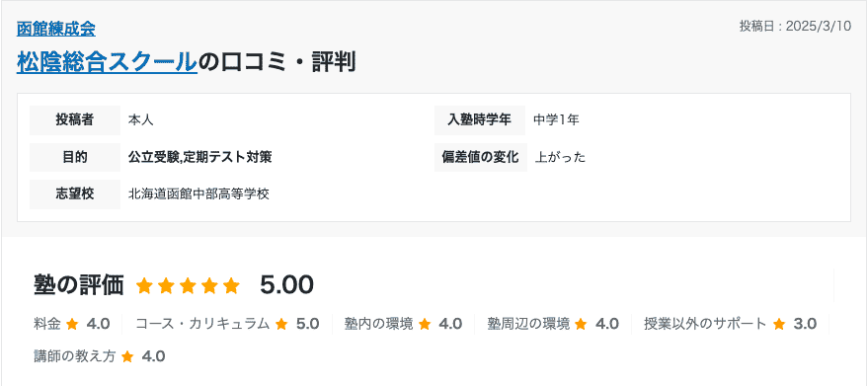The width and height of the screenshot is (868, 386).
Task: Click the first star of the overall 塾の評価 rating
Action: tap(144, 285)
